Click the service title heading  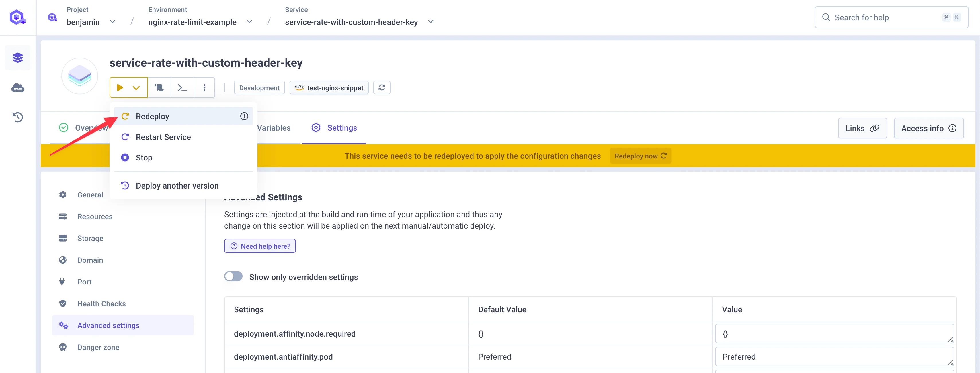[206, 63]
